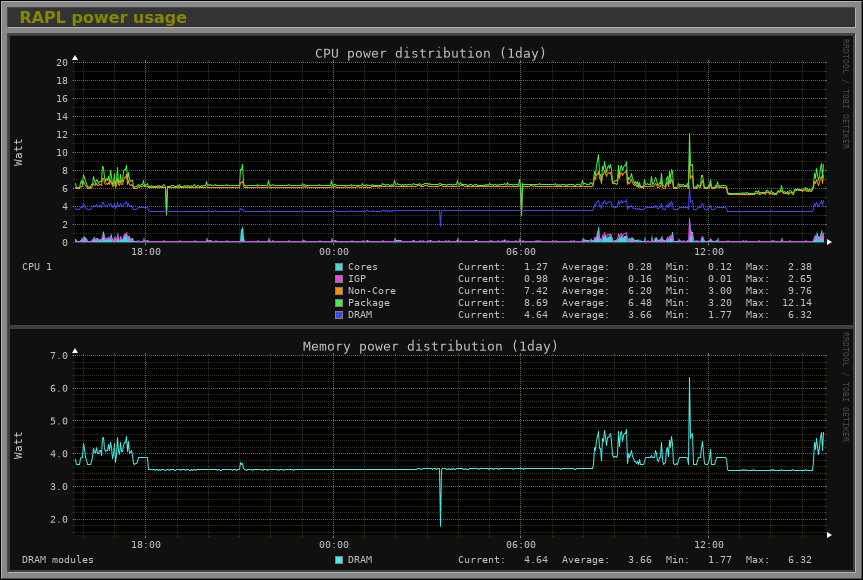The width and height of the screenshot is (863, 580).
Task: Select Non-Core min value 3.00
Action: 720,291
